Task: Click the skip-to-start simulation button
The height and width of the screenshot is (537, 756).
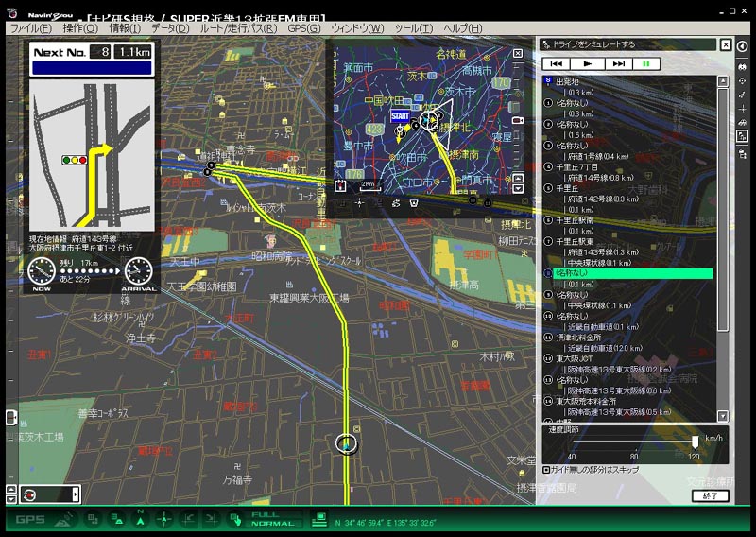Action: [x=556, y=63]
